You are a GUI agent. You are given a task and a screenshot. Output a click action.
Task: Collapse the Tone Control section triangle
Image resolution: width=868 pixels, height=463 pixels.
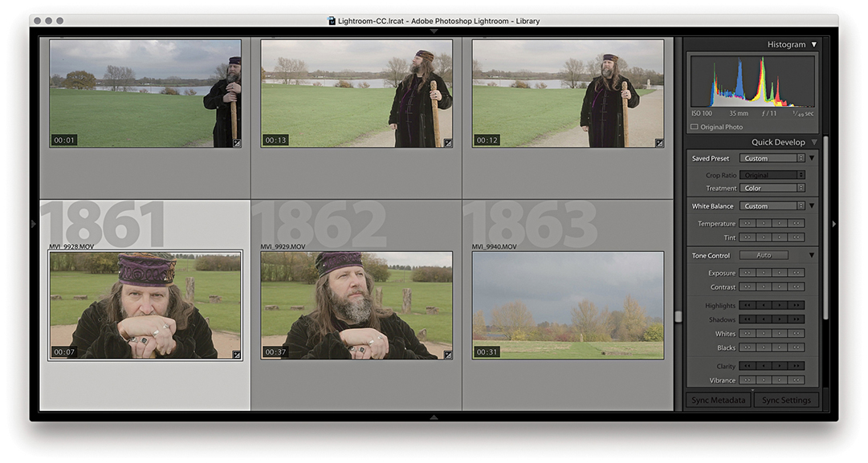pyautogui.click(x=812, y=255)
